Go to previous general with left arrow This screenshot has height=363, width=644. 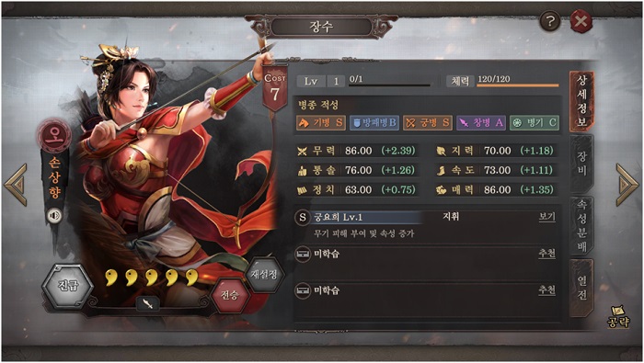click(x=16, y=185)
